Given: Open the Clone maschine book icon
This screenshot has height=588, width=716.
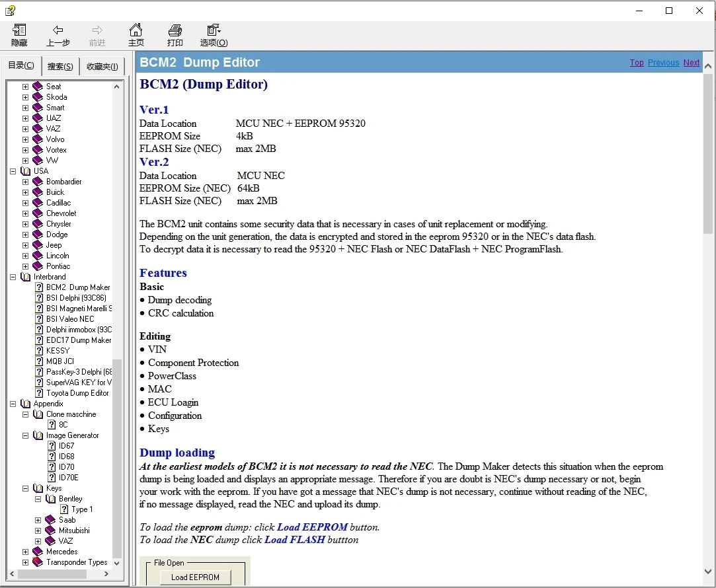Looking at the screenshot, I should [38, 414].
